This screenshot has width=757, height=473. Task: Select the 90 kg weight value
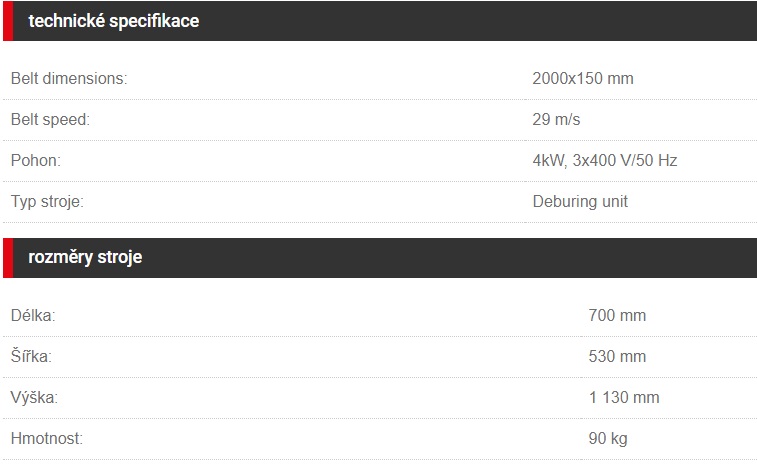click(x=608, y=438)
